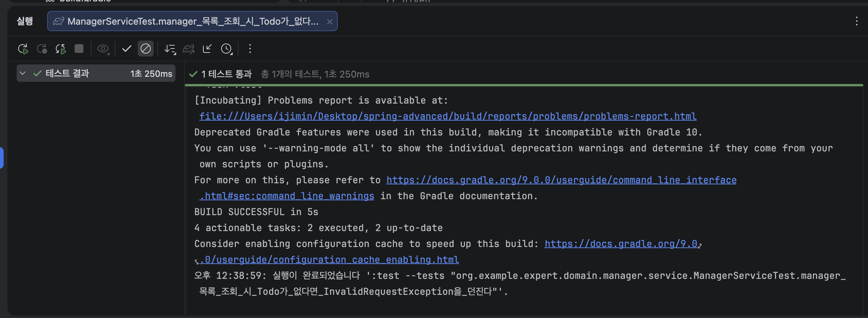The image size is (868, 318).
Task: Open the Run panel options kebab menu
Action: [x=857, y=21]
